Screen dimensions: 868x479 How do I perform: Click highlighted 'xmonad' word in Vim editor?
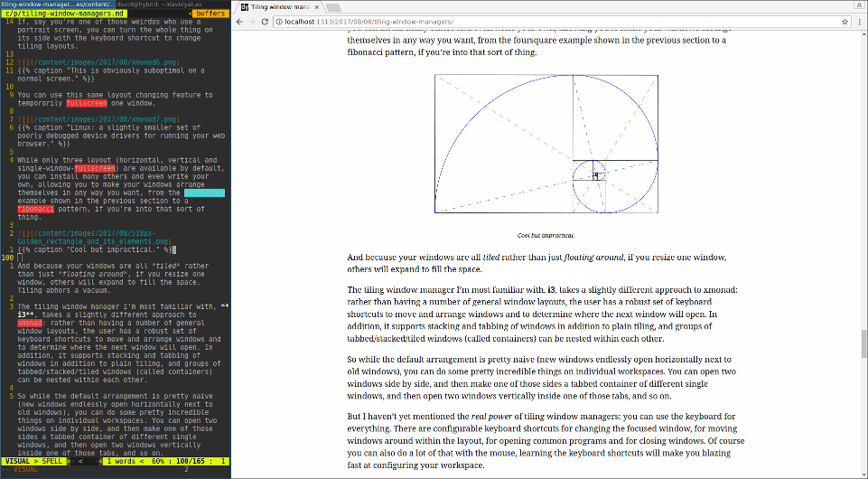29,323
